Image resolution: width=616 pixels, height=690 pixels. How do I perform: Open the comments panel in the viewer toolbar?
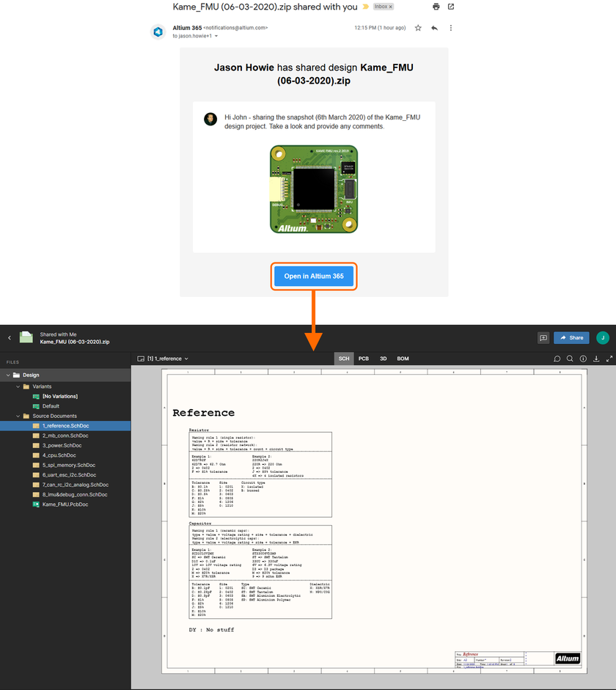557,359
